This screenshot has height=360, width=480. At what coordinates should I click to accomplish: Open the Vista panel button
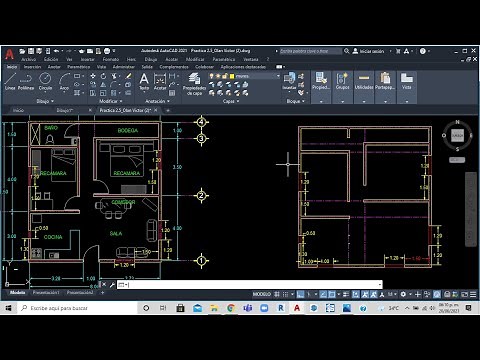tap(406, 87)
